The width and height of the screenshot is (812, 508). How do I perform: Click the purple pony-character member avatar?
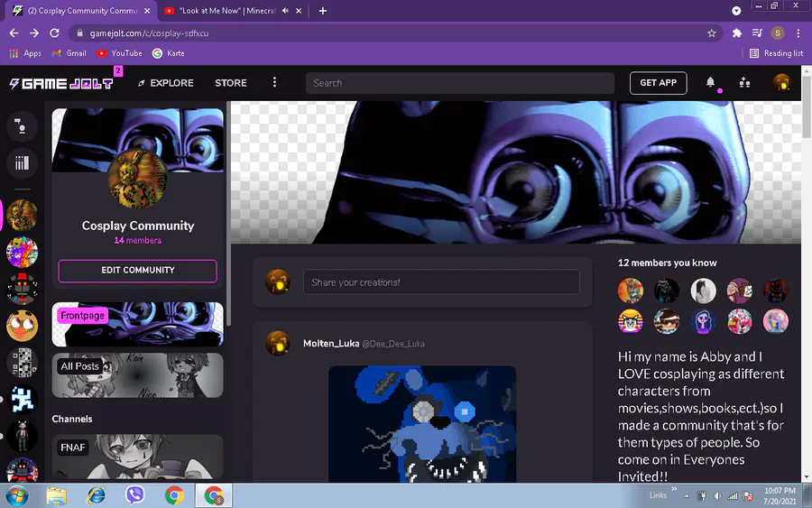(x=703, y=321)
